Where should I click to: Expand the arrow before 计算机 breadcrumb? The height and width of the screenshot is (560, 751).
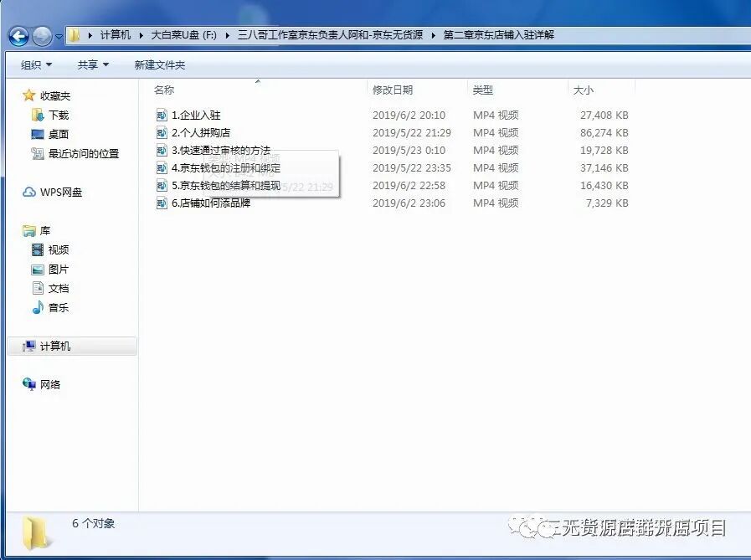point(90,35)
